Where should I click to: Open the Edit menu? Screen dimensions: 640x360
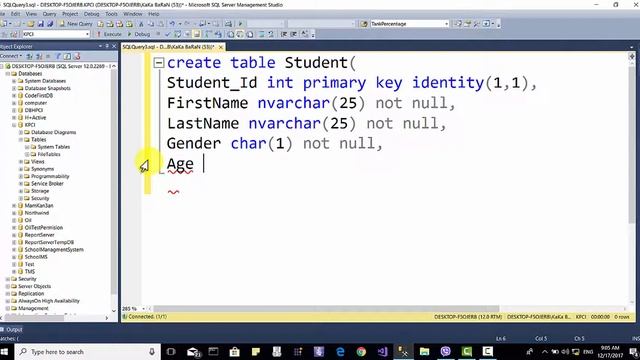coord(15,14)
